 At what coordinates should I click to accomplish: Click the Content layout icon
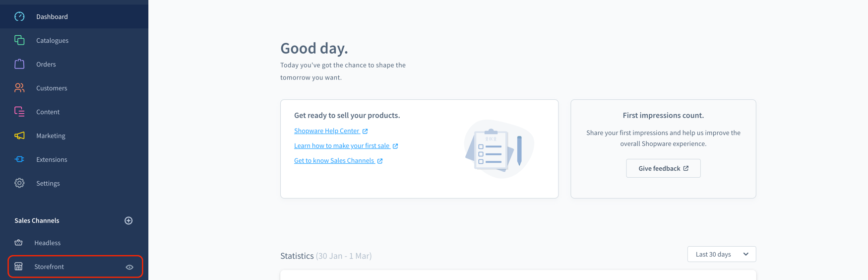point(19,112)
